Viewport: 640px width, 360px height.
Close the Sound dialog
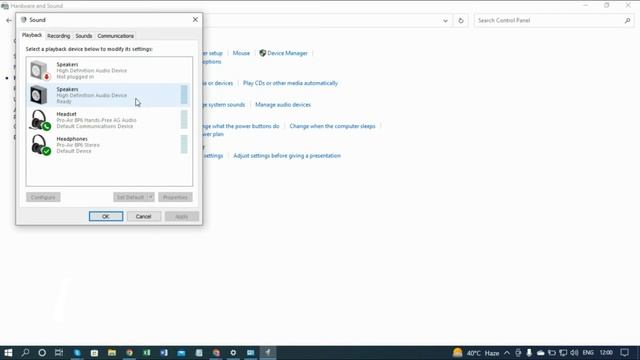tap(195, 20)
